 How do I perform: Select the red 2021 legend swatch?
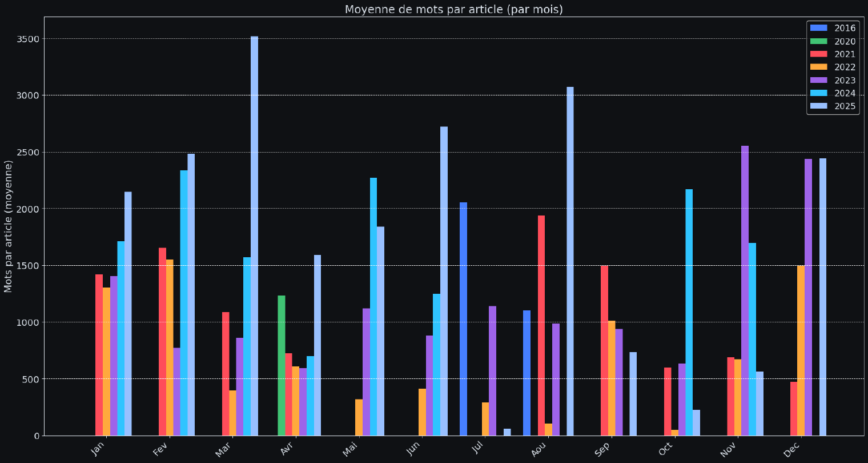point(819,54)
